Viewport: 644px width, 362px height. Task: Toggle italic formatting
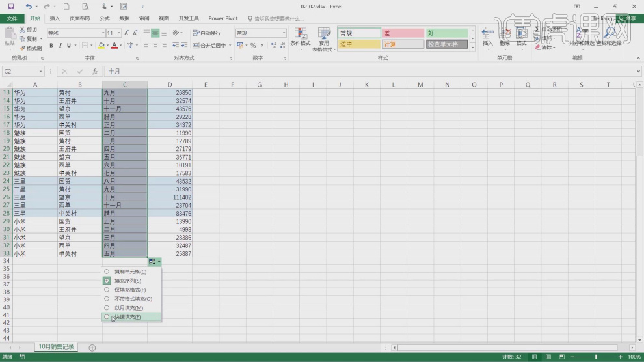(60, 45)
